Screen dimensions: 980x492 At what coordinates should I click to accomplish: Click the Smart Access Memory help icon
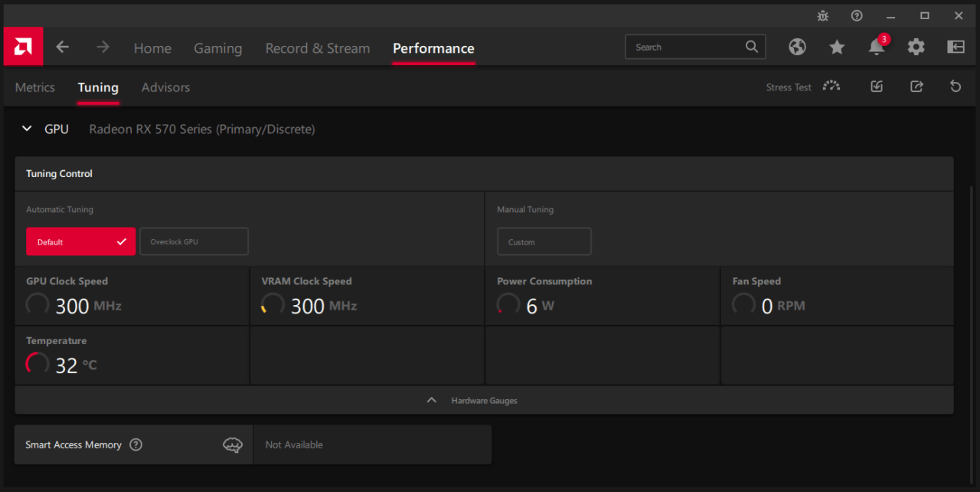coord(136,444)
